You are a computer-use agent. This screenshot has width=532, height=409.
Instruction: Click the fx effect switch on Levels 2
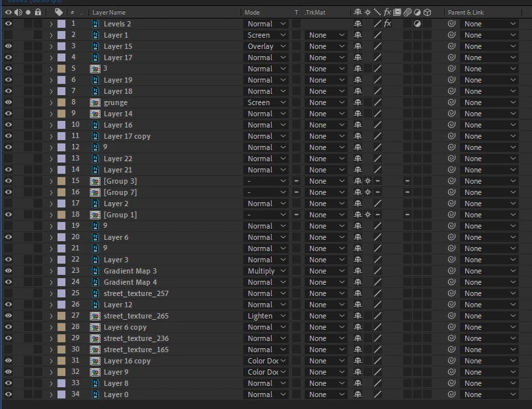(387, 24)
